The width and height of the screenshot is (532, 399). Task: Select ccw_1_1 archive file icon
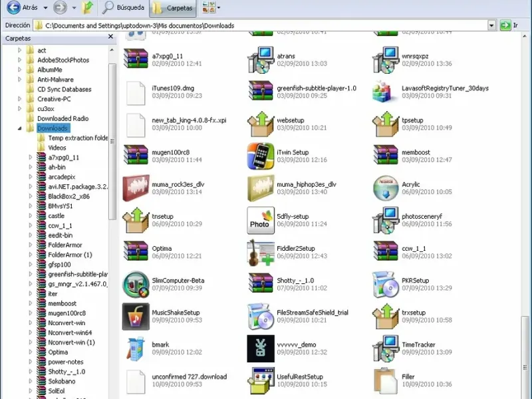[x=386, y=251]
